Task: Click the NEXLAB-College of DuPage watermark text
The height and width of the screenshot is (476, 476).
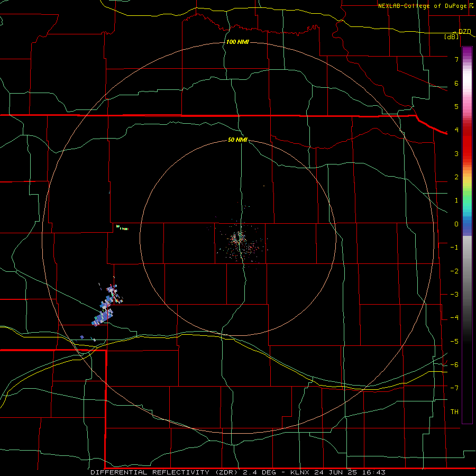Action: [x=422, y=6]
